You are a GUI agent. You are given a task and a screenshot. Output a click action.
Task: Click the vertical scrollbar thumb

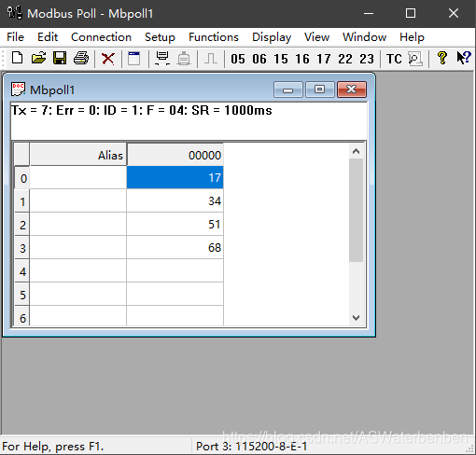[357, 210]
